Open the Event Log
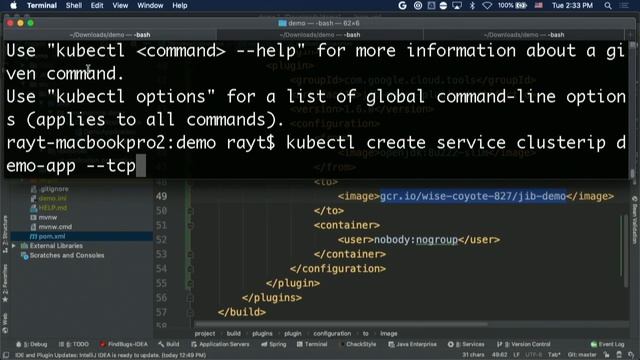 [607, 344]
